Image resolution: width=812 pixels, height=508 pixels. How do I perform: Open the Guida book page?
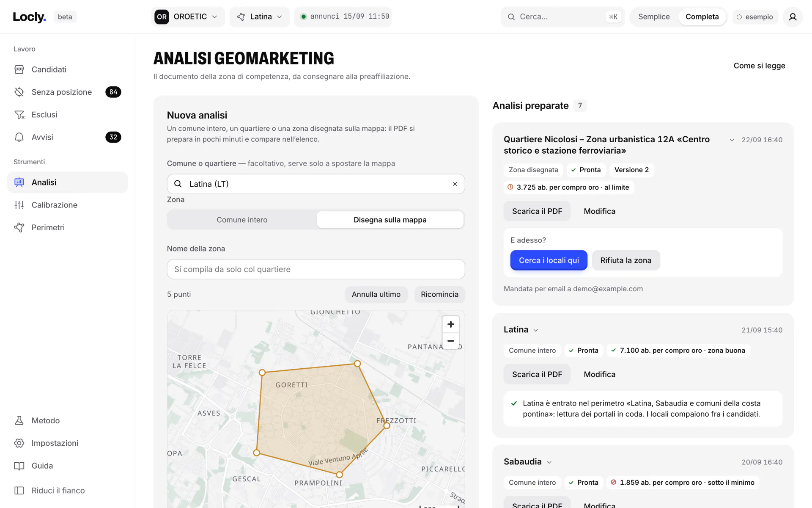pyautogui.click(x=67, y=466)
